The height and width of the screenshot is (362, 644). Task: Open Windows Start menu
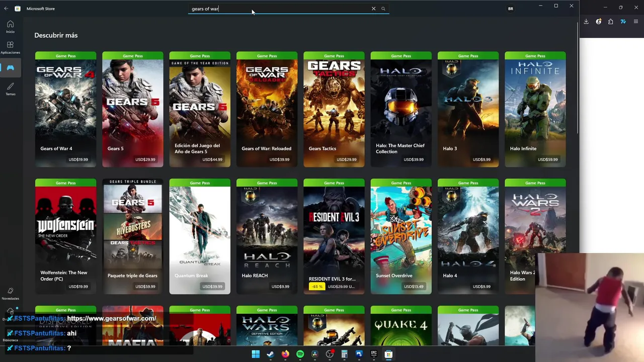coord(256,354)
